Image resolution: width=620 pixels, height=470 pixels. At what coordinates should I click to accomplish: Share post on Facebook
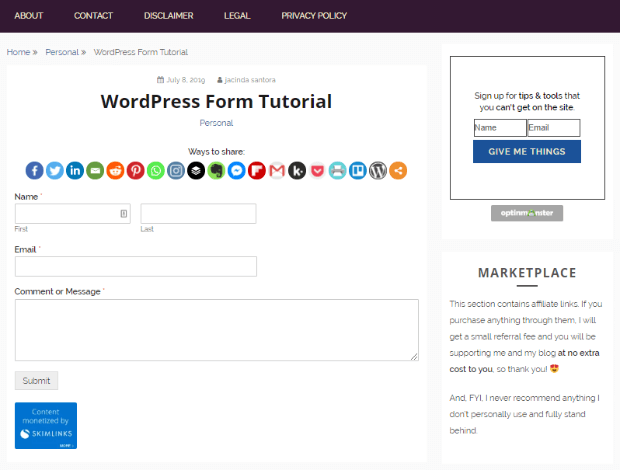click(x=34, y=171)
